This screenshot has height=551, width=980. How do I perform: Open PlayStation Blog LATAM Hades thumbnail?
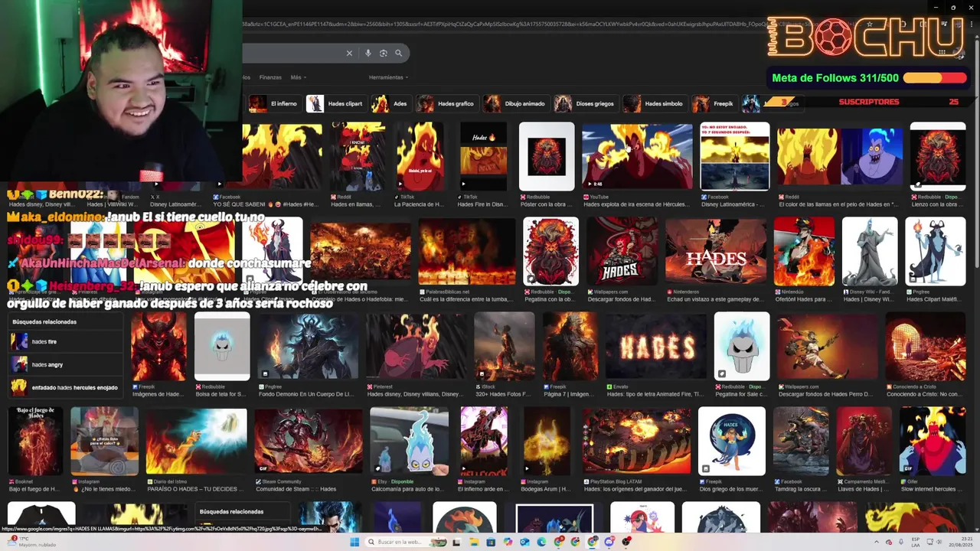[637, 442]
